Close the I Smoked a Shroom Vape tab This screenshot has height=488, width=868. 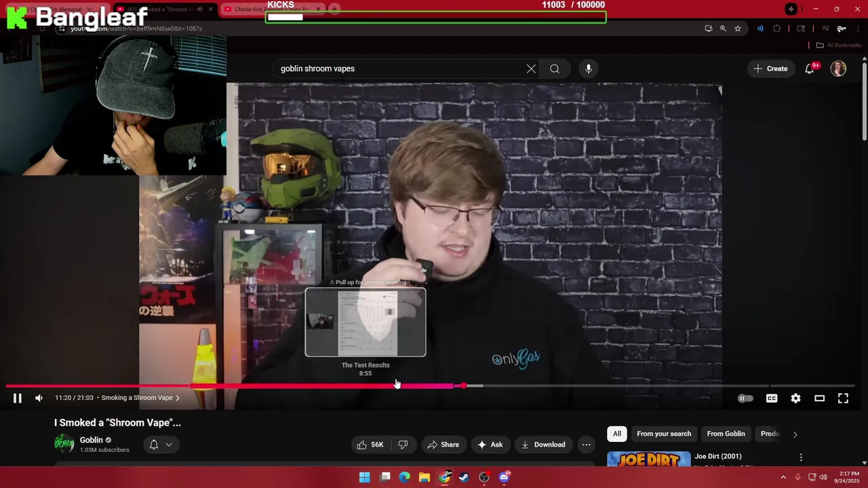click(211, 9)
